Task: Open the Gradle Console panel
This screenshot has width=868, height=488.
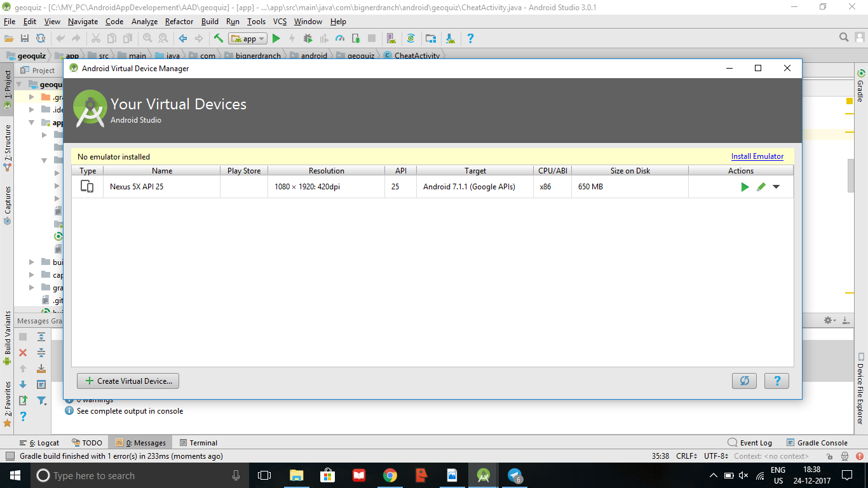Action: click(x=817, y=443)
